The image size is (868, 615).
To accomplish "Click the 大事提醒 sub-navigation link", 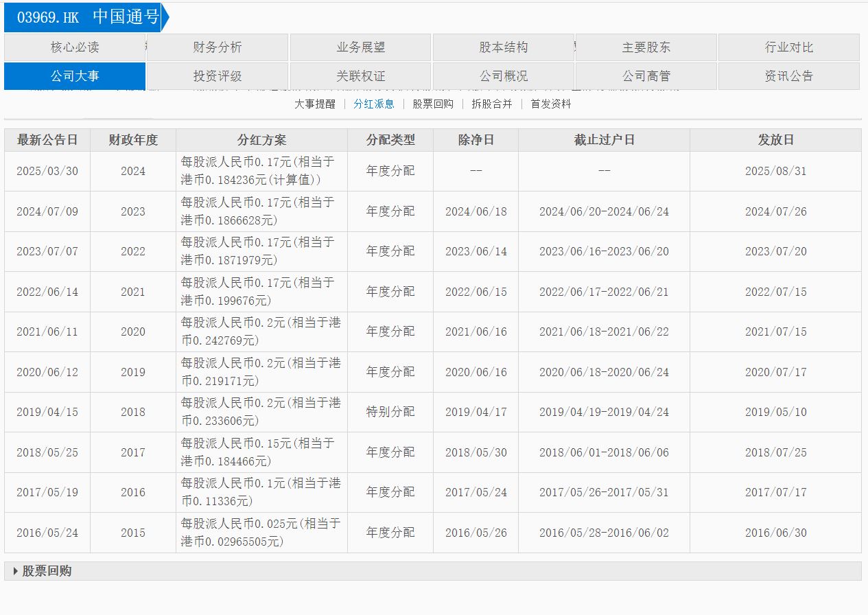I will pos(315,104).
